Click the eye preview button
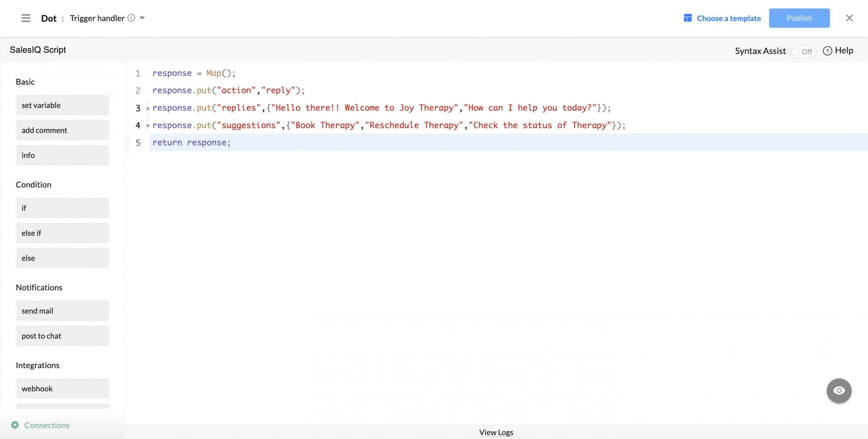The image size is (868, 439). point(839,391)
